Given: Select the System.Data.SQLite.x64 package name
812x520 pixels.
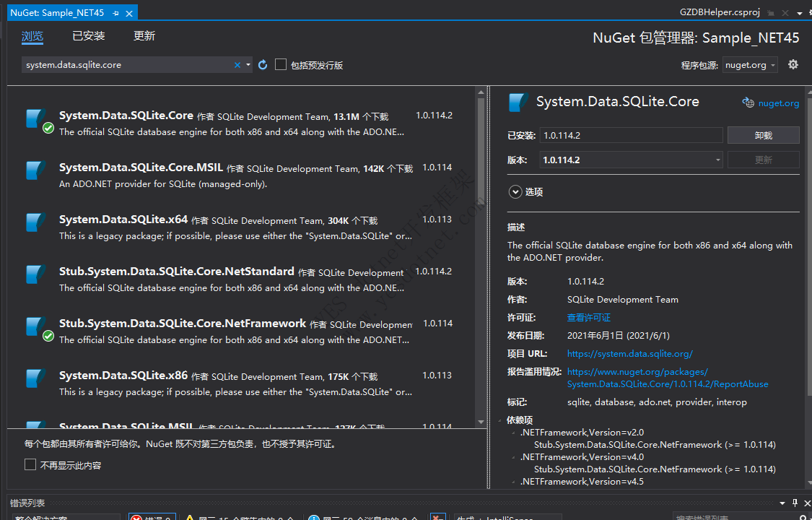Looking at the screenshot, I should tap(123, 220).
